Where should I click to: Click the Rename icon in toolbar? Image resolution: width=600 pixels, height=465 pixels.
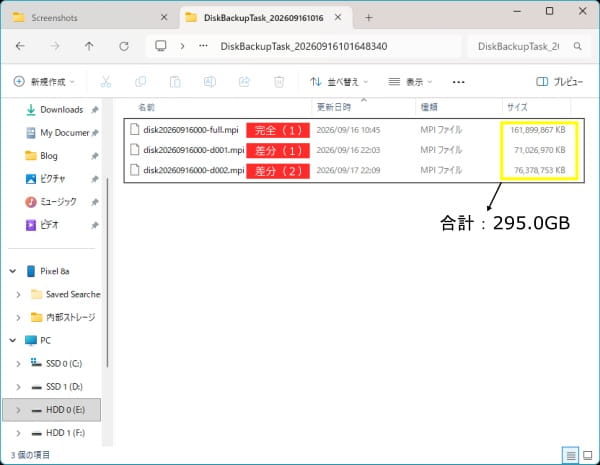(x=210, y=82)
